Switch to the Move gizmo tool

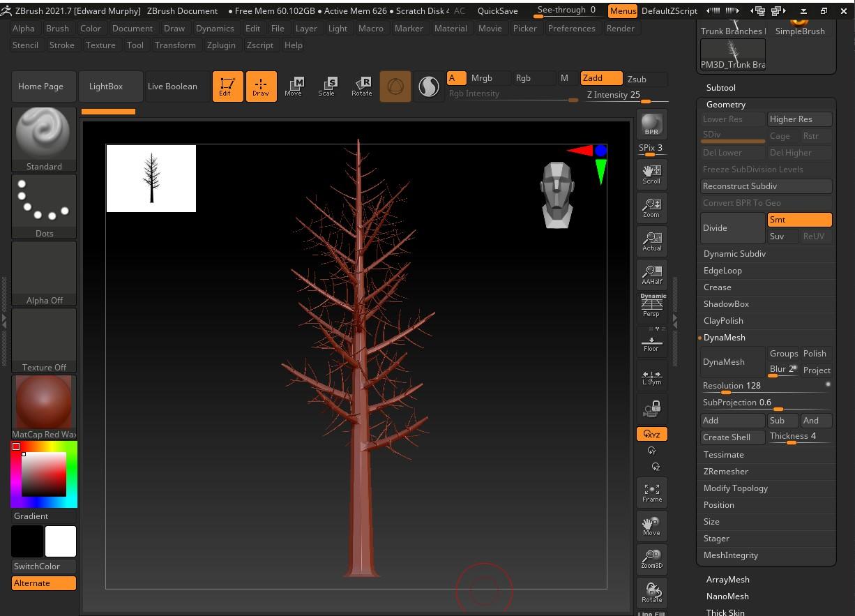(x=294, y=87)
